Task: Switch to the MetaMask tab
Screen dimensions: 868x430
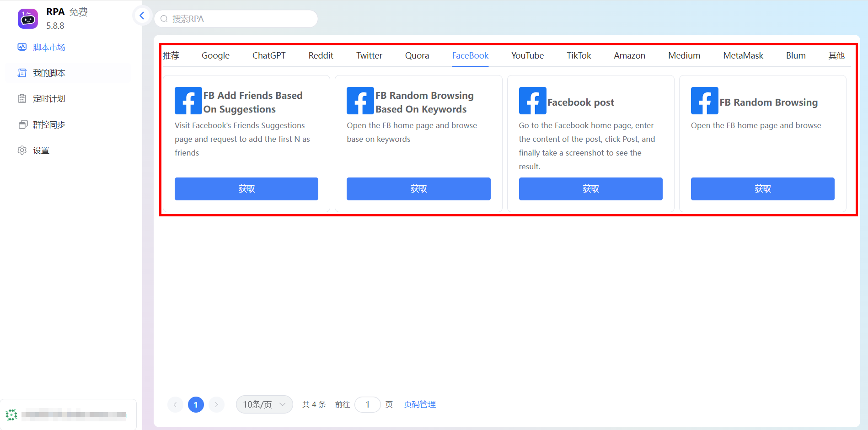Action: click(x=743, y=55)
